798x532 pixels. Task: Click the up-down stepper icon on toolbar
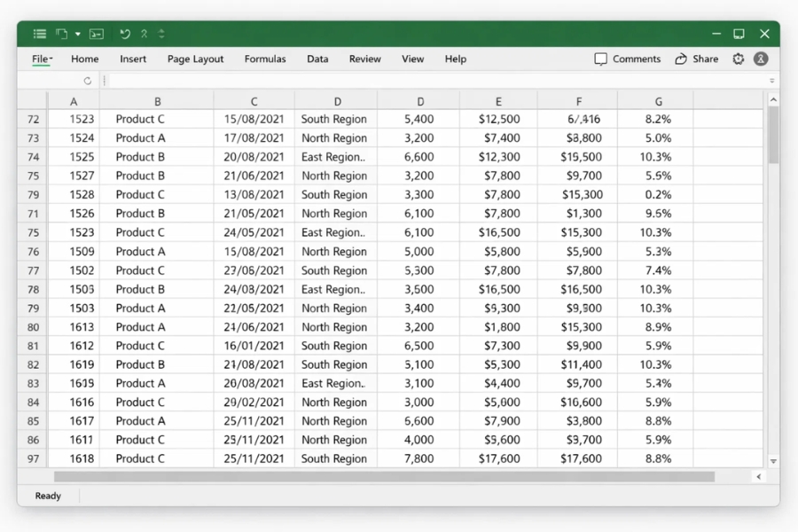point(161,33)
